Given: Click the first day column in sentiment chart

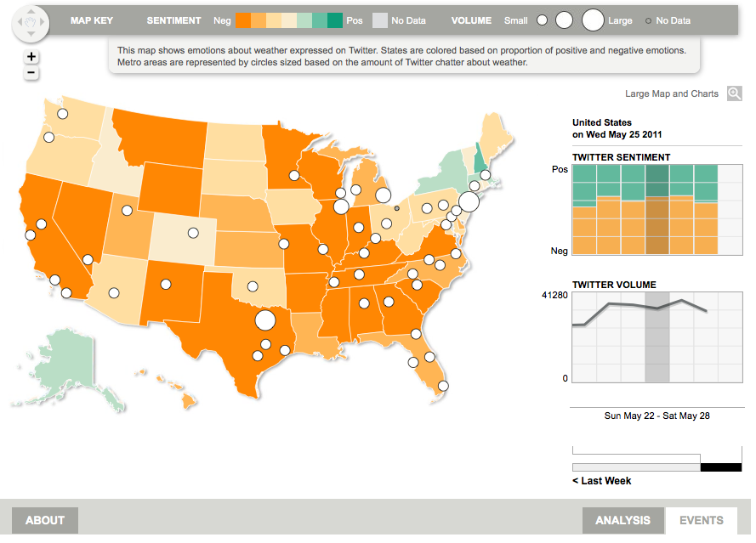Looking at the screenshot, I should tap(584, 210).
